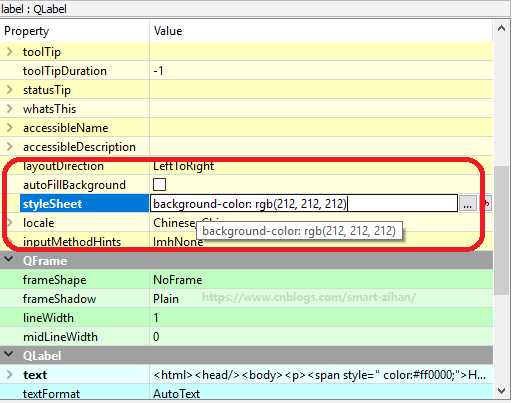This screenshot has height=403, width=512.
Task: Select the frameShadow property name
Action: coord(59,299)
